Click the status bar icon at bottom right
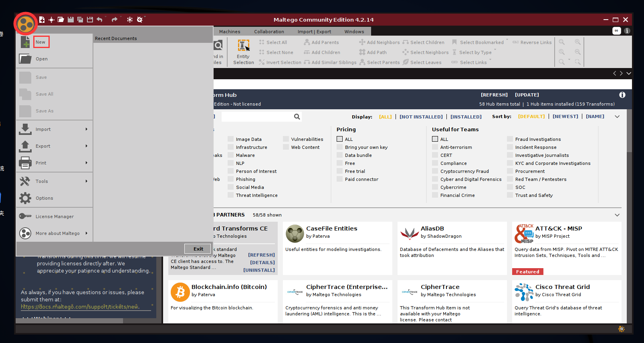 tap(622, 329)
